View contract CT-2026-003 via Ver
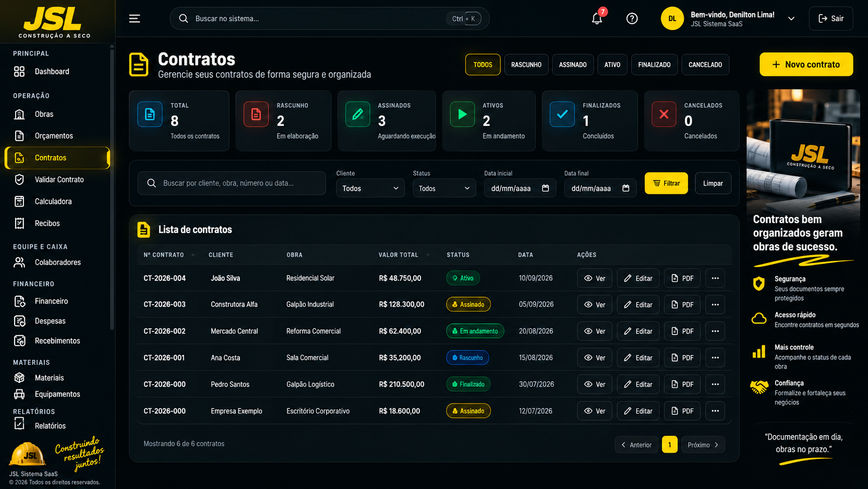 point(595,305)
